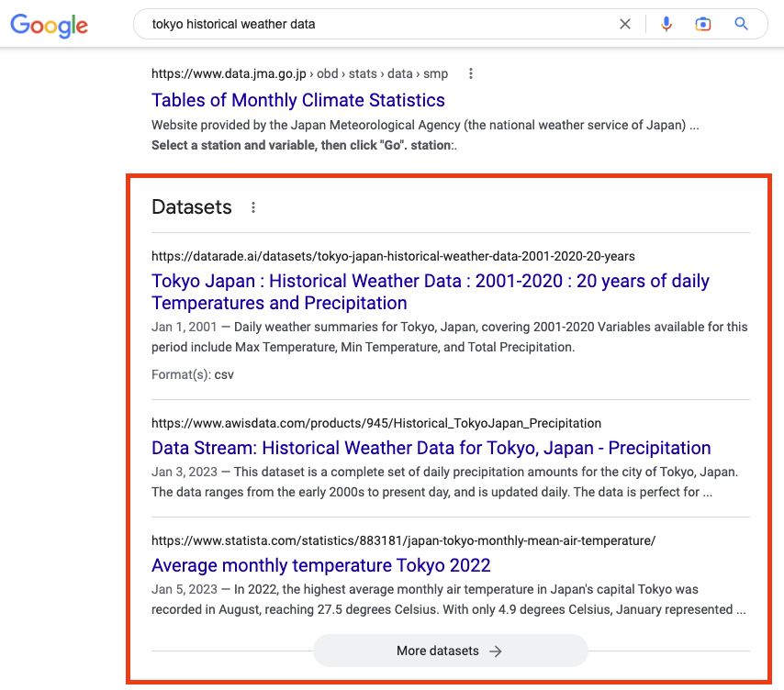Image resolution: width=784 pixels, height=690 pixels.
Task: Open search by image camera icon
Action: pyautogui.click(x=703, y=24)
